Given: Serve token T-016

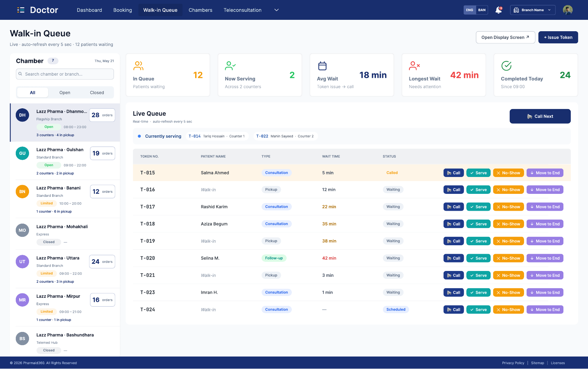Looking at the screenshot, I should [478, 190].
